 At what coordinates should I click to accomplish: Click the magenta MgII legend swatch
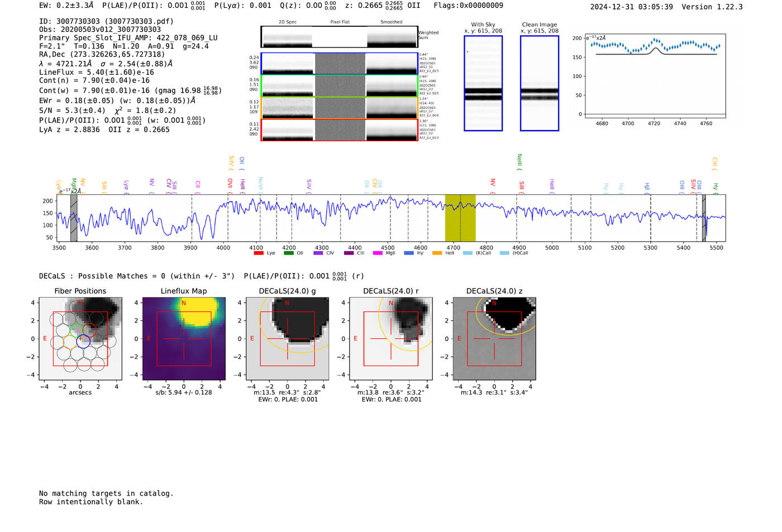tap(378, 253)
